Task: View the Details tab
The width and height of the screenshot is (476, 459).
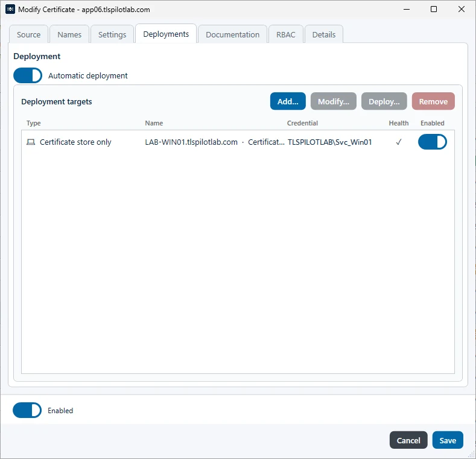Action: click(x=324, y=34)
